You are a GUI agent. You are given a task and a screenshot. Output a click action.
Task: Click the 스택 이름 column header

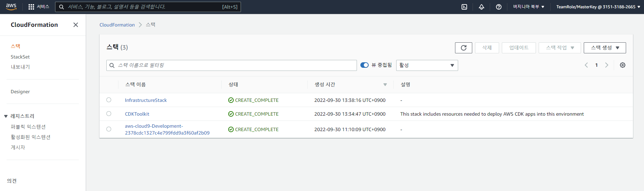coord(136,85)
